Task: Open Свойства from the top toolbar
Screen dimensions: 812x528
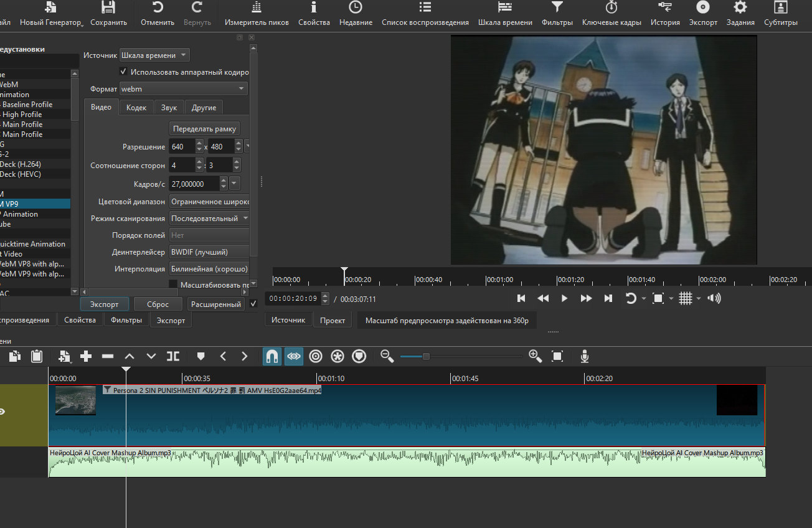Action: pyautogui.click(x=314, y=14)
